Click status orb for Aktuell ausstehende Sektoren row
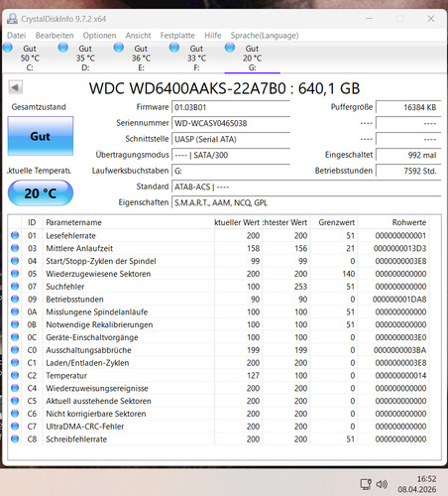The width and height of the screenshot is (448, 496). pyautogui.click(x=15, y=401)
